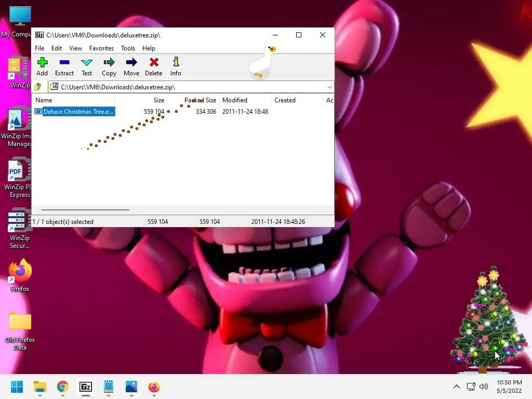
Task: Open Photos app in taskbar
Action: (x=131, y=387)
